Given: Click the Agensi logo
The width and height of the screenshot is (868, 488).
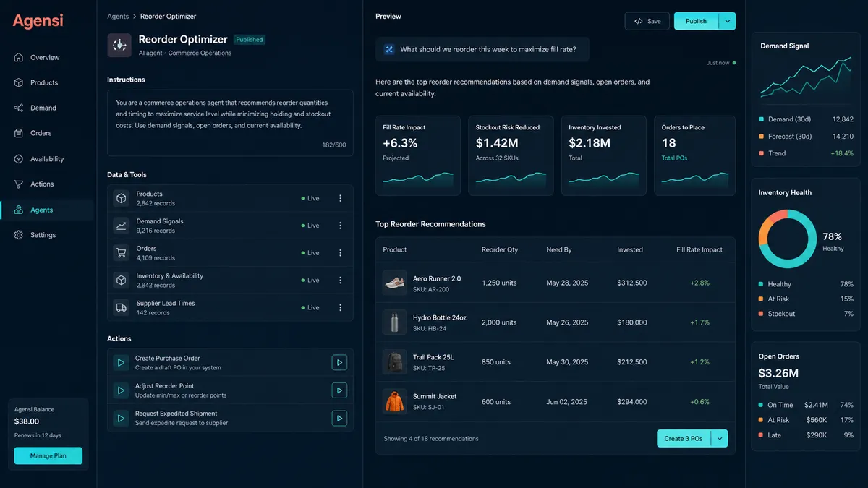Looking at the screenshot, I should (x=38, y=22).
